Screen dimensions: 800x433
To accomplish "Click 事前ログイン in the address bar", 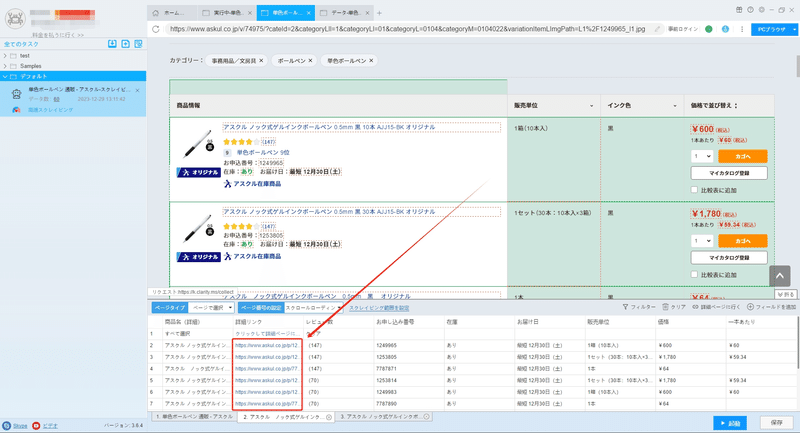I will click(x=683, y=29).
